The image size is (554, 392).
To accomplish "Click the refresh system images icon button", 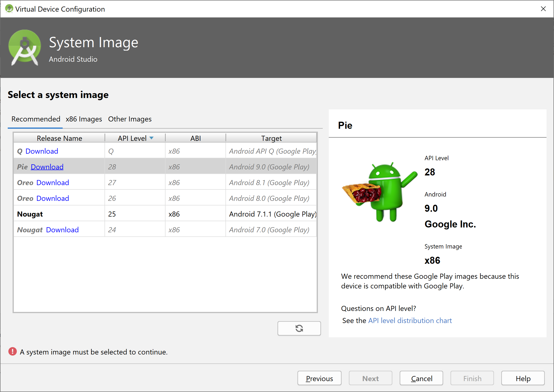I will (299, 328).
